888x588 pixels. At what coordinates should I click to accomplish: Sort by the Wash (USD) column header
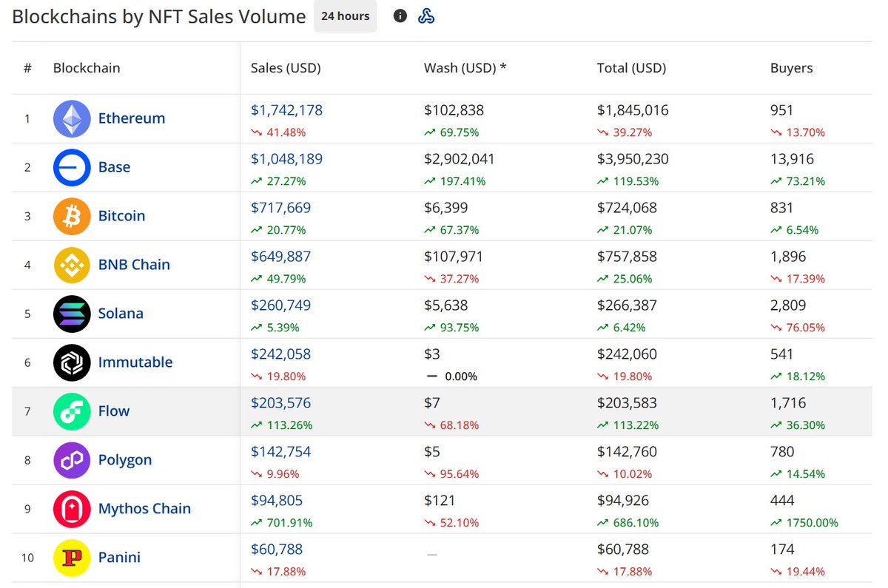tap(465, 68)
